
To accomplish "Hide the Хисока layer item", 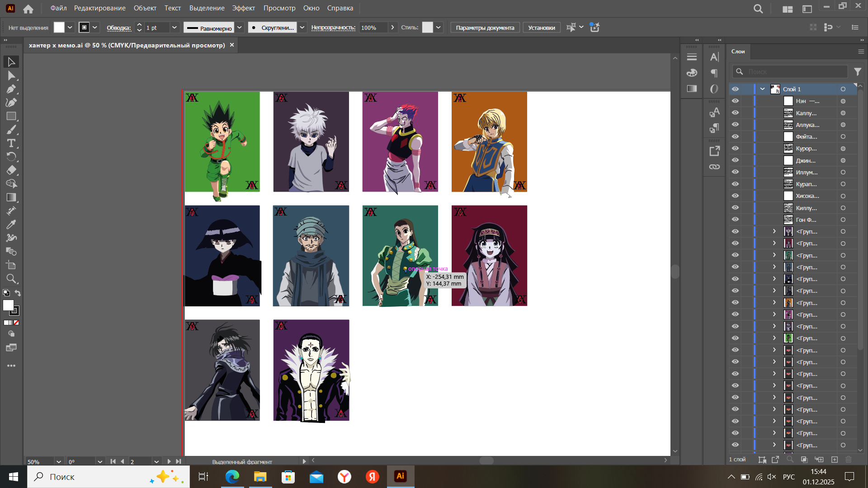I will pyautogui.click(x=736, y=196).
